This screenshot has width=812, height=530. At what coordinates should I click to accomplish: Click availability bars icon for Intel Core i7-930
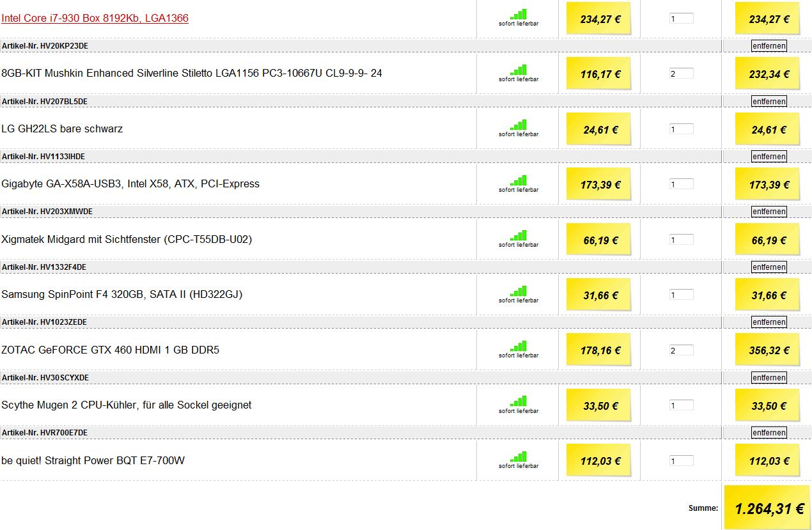[x=519, y=14]
